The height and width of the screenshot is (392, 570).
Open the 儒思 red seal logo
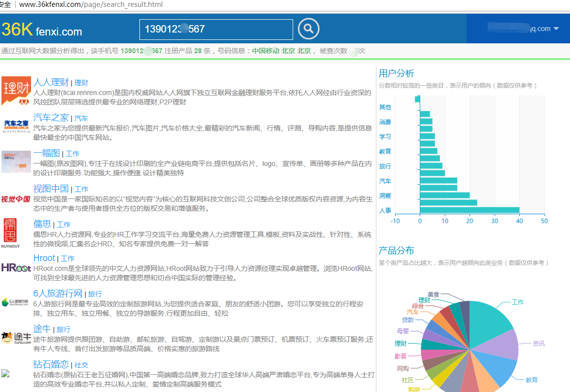[10, 233]
